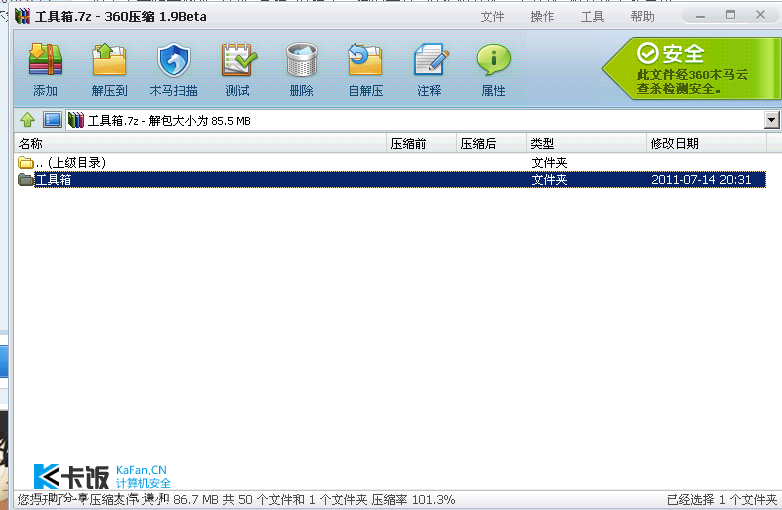Image resolution: width=782 pixels, height=510 pixels.
Task: Sort by 名称 column header
Action: pos(200,144)
